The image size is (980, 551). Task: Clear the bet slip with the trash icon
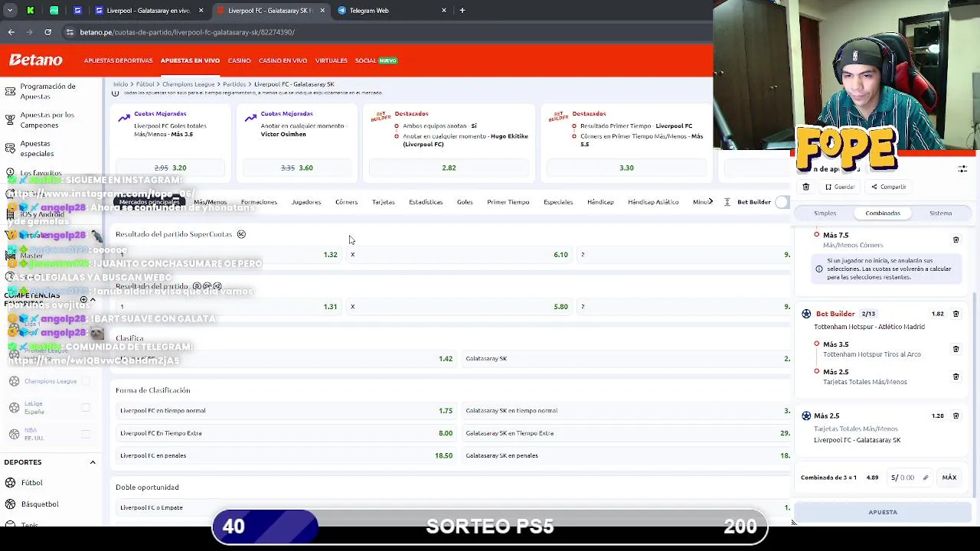[x=805, y=187]
